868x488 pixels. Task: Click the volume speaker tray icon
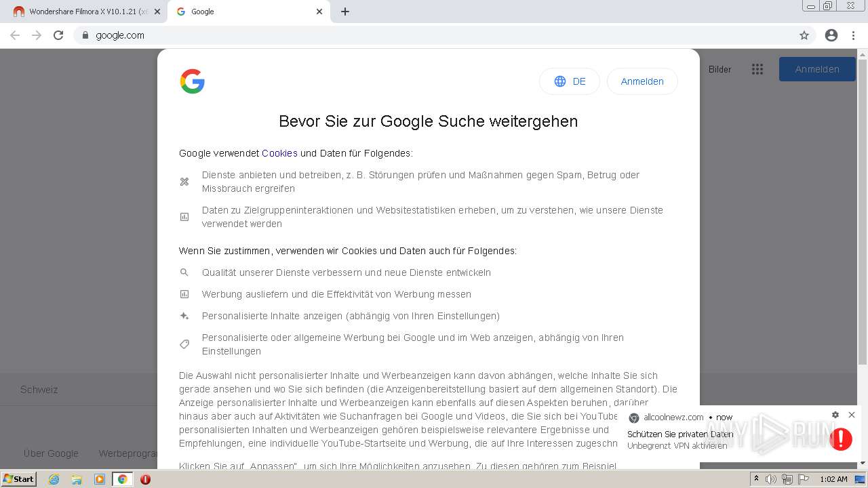[x=771, y=479]
